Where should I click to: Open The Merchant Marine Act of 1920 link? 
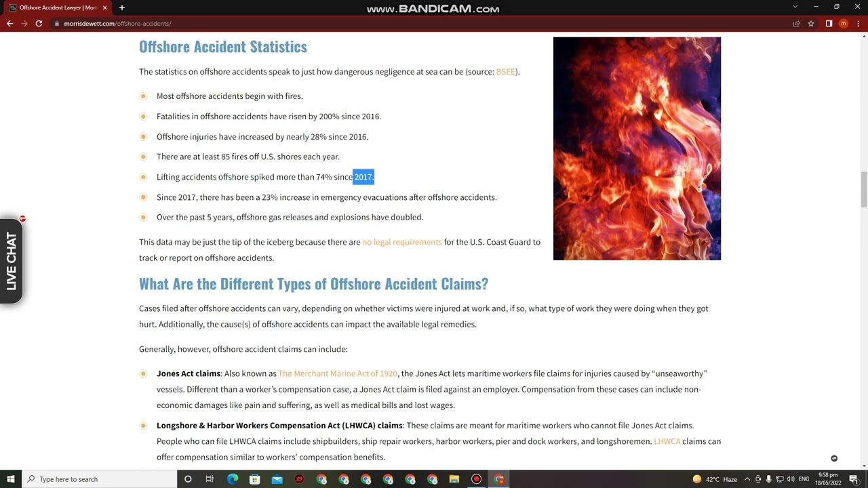[x=338, y=373]
